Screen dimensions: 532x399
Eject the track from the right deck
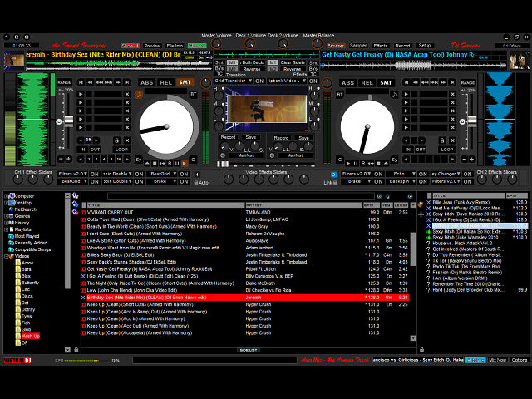coord(386,164)
